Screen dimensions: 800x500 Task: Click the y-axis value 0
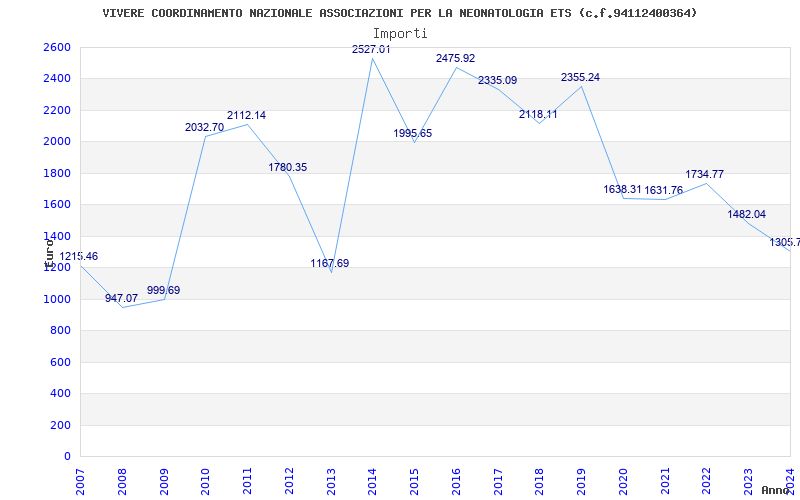67,457
